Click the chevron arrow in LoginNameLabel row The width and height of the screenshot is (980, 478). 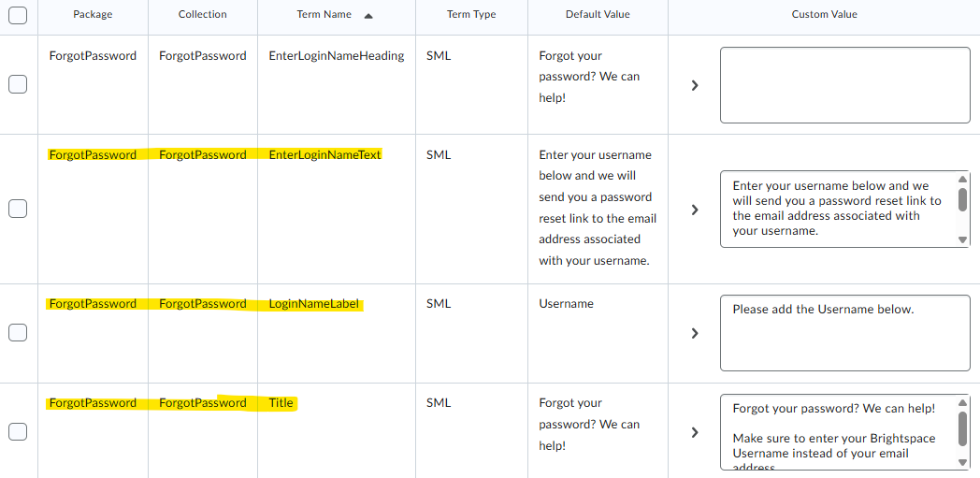[x=695, y=333]
